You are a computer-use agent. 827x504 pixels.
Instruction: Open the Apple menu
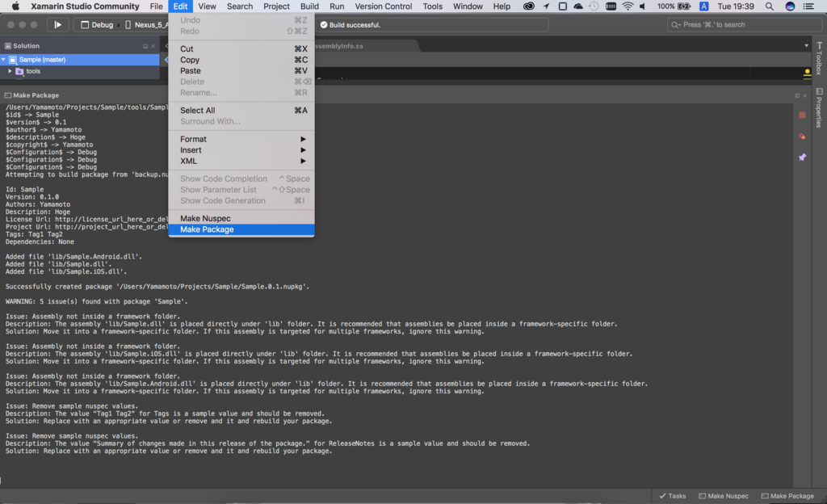click(x=15, y=6)
